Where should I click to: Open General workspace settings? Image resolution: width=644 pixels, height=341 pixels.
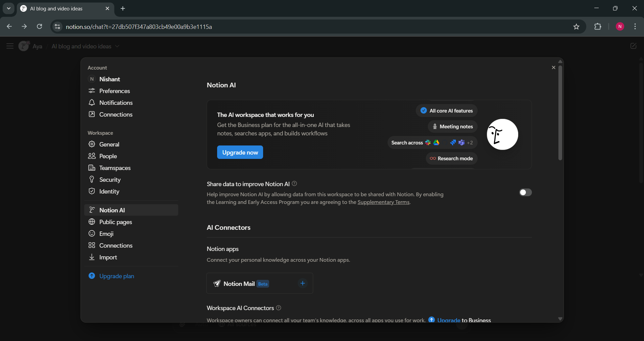tap(131, 144)
